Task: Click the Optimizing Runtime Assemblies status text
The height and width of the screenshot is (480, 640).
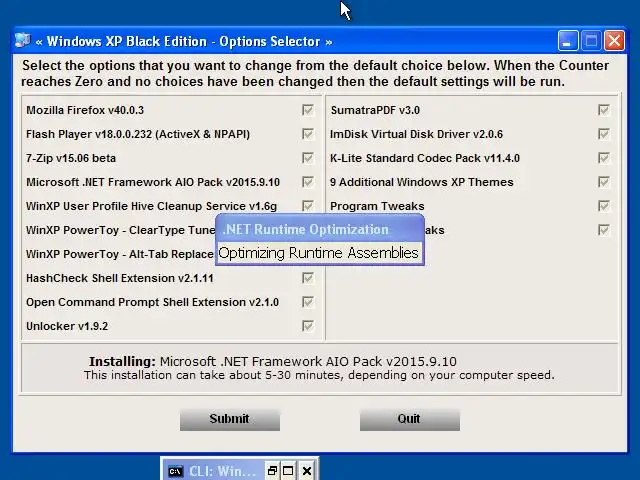Action: 318,253
